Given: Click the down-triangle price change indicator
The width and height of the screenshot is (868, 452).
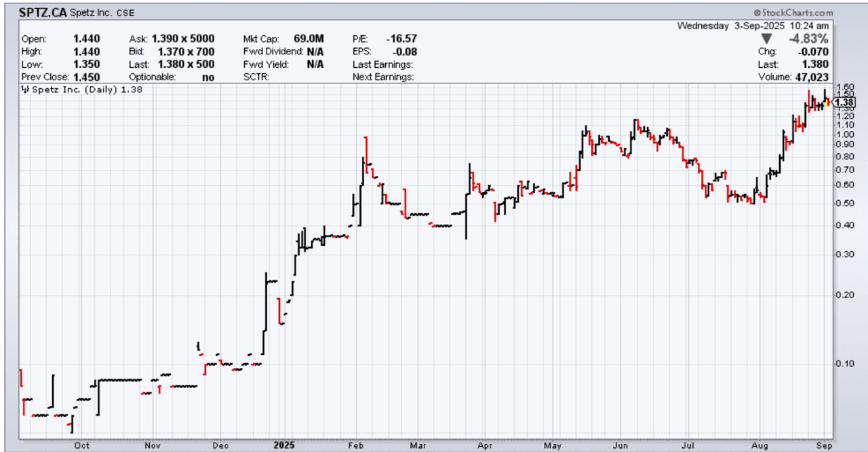Looking at the screenshot, I should [766, 39].
